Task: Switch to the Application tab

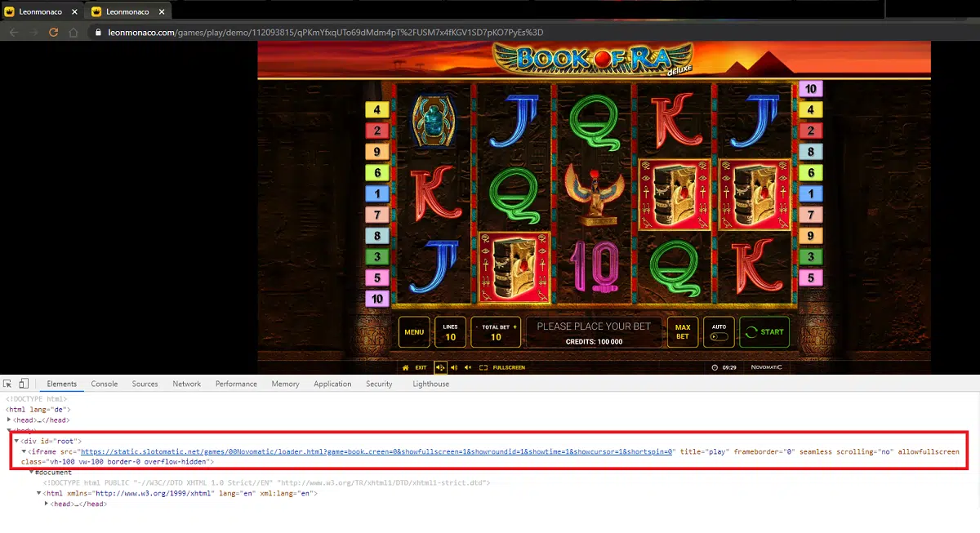Action: coord(332,384)
